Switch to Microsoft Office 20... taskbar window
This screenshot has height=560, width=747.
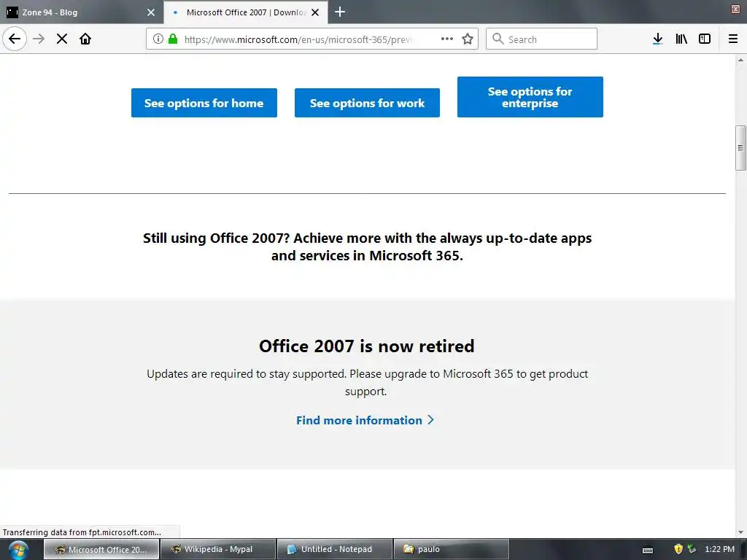click(101, 550)
